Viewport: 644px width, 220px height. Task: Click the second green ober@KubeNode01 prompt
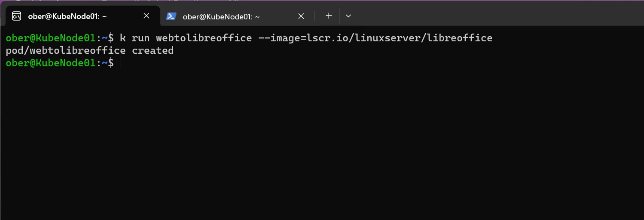pyautogui.click(x=50, y=63)
